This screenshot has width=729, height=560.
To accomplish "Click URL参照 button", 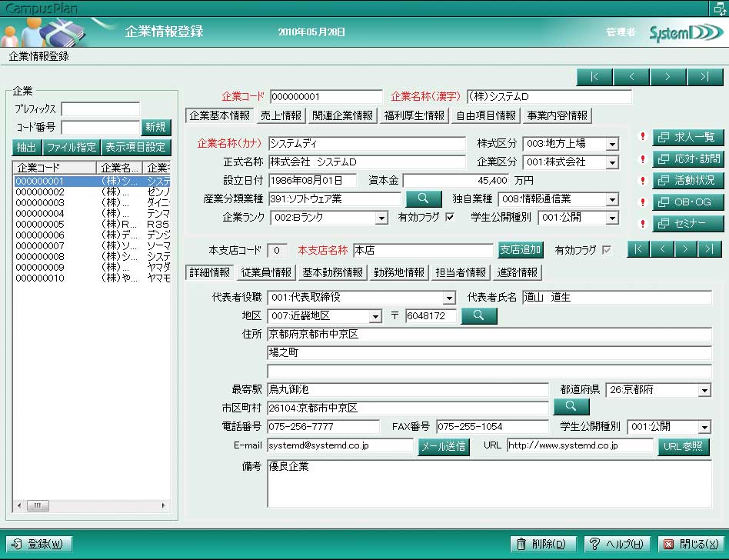I will 684,447.
